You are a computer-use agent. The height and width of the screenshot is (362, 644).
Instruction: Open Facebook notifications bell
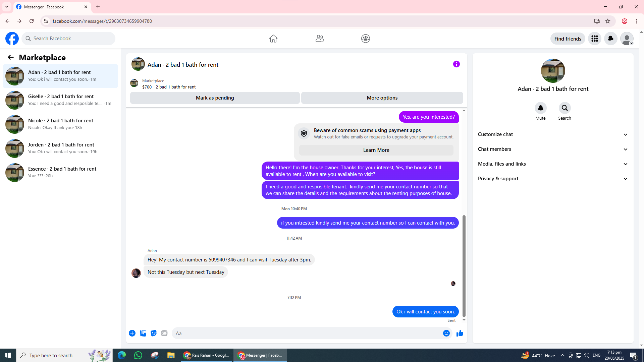click(610, 39)
